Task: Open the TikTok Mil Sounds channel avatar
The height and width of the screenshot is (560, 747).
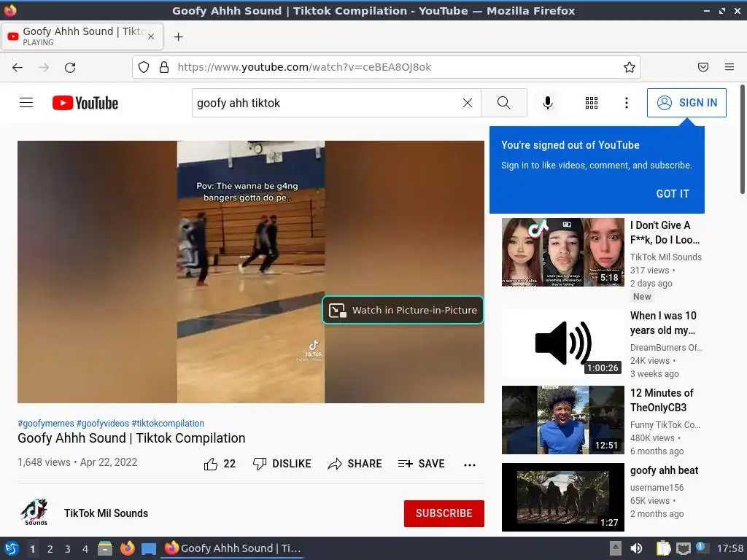Action: [35, 513]
